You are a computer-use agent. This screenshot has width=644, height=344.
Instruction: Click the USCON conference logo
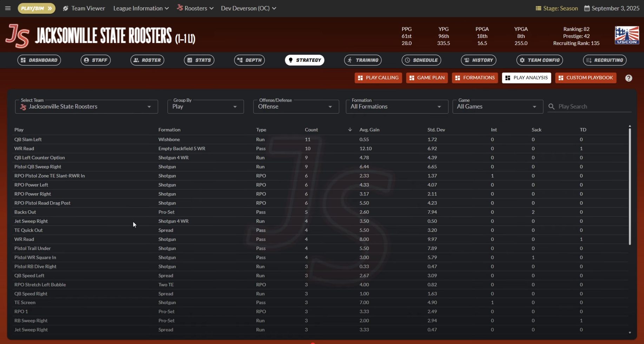tap(627, 35)
